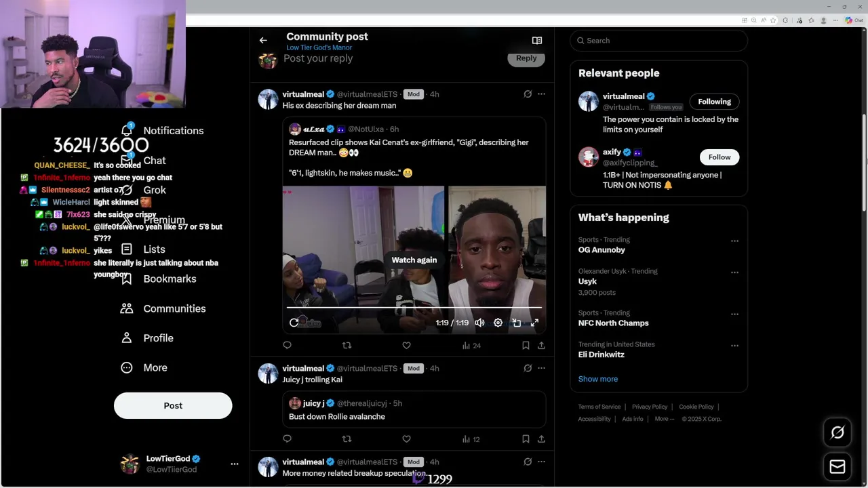
Task: Open @NotUlxa quoted post author
Action: pos(366,129)
